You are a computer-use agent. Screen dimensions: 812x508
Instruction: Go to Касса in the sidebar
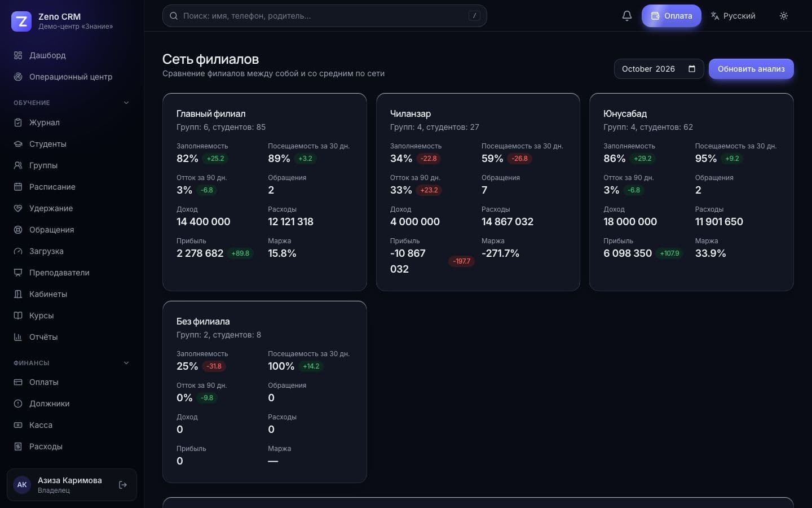pyautogui.click(x=72, y=425)
